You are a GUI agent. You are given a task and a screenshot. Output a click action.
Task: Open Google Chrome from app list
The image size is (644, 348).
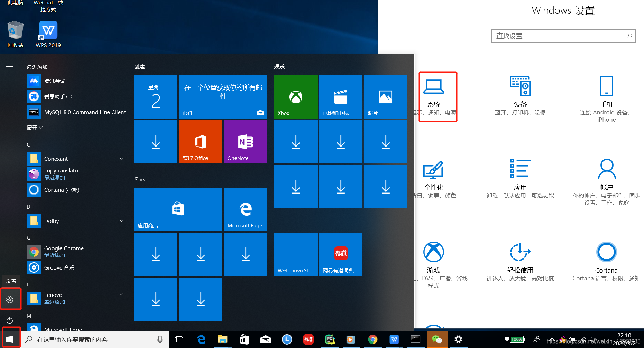76,252
